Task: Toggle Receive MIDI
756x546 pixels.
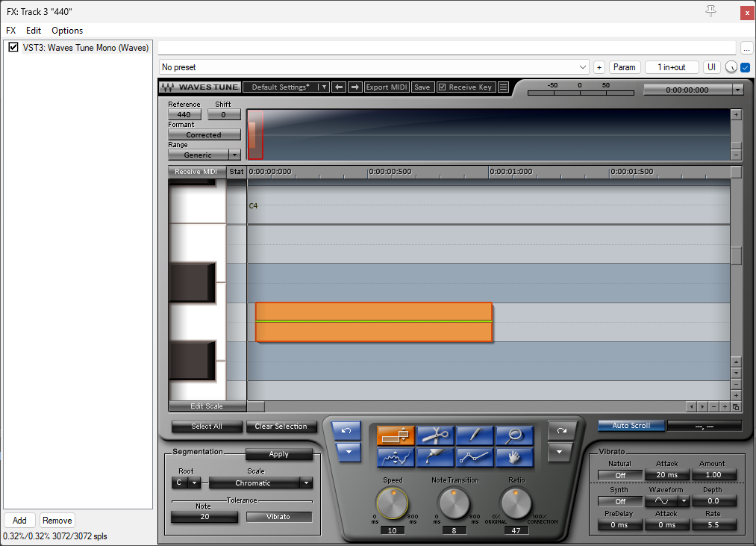Action: pyautogui.click(x=196, y=171)
